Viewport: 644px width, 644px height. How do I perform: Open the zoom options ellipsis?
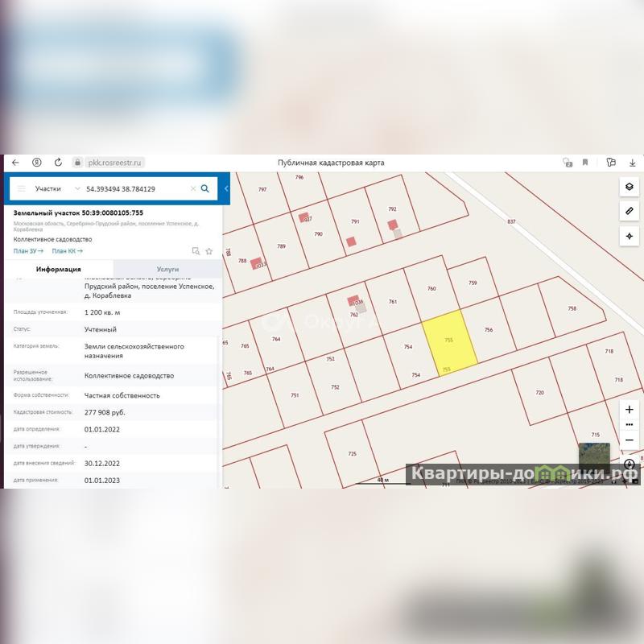click(630, 425)
